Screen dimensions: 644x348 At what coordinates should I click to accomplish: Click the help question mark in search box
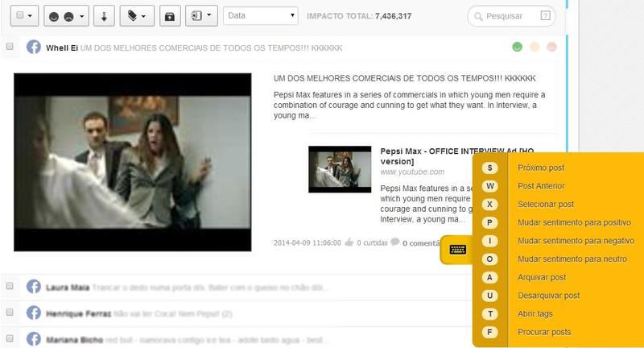[547, 15]
